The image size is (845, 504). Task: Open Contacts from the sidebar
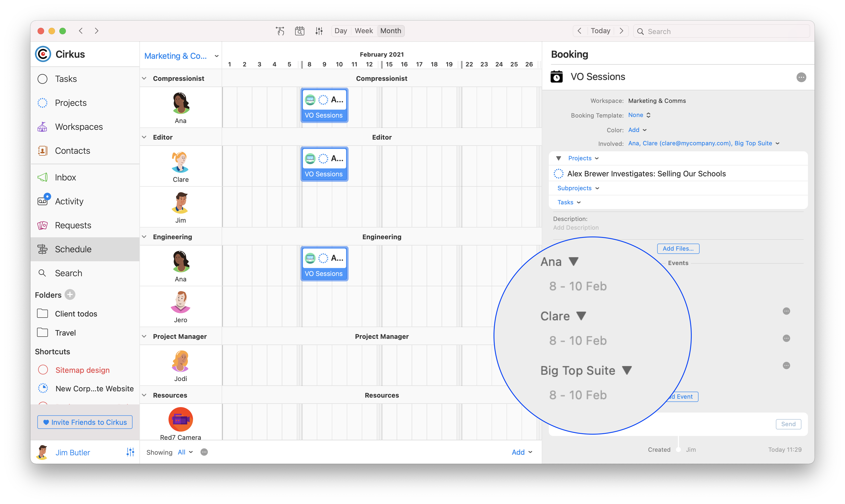85,150
